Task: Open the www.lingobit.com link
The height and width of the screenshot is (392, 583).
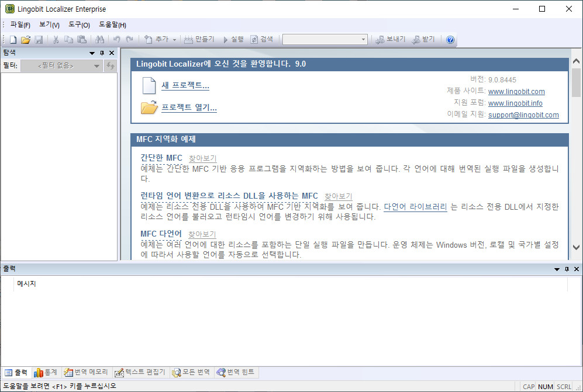Action: click(x=516, y=91)
